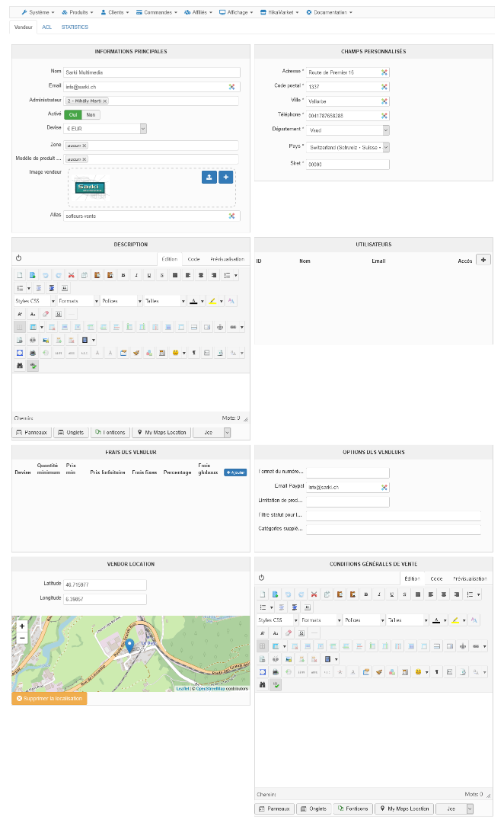Pick text color in Description editor
Viewport: 504px width, 823px height.
(193, 301)
